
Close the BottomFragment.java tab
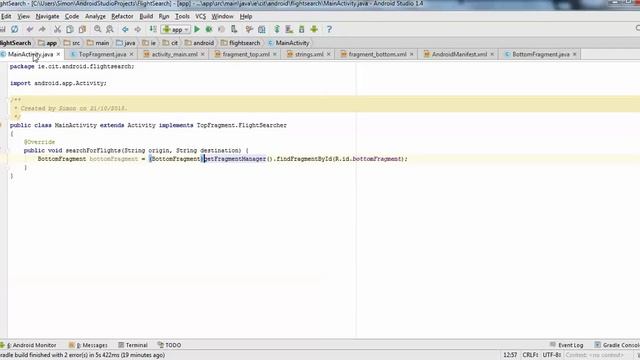pyautogui.click(x=575, y=54)
